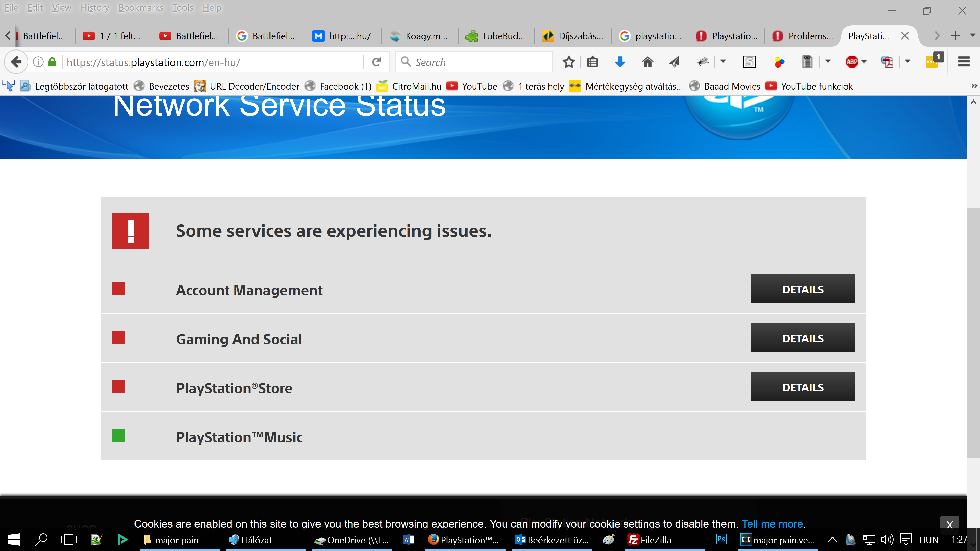Close the PlayStation status tab
The image size is (980, 551).
905,36
